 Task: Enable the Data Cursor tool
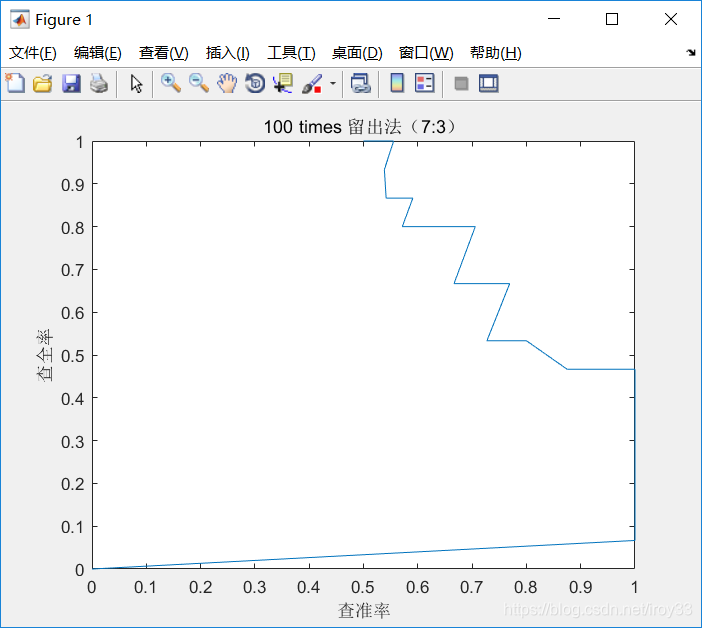(x=283, y=84)
